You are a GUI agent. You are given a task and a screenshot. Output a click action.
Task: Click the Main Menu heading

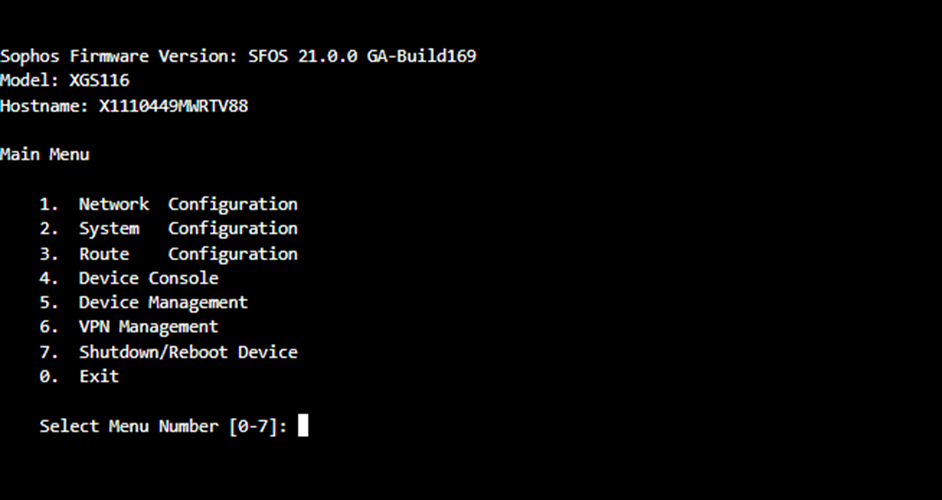pyautogui.click(x=45, y=155)
